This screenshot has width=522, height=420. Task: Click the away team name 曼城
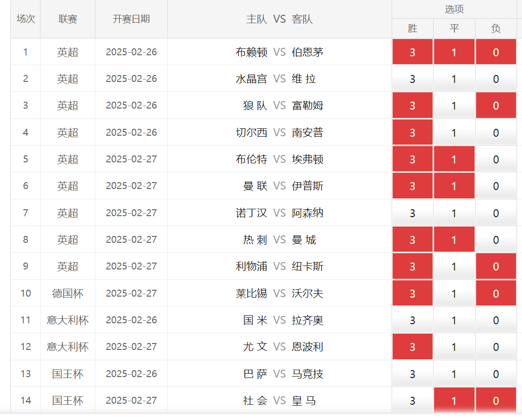[304, 240]
